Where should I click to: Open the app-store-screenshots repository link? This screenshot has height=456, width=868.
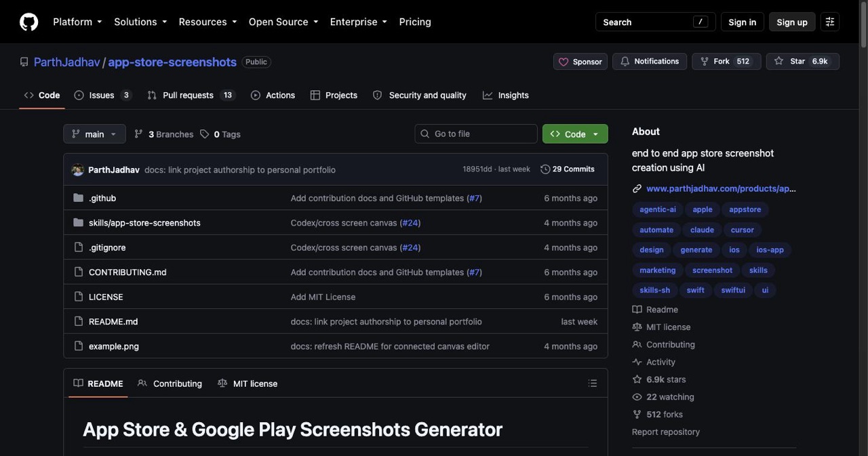[172, 62]
